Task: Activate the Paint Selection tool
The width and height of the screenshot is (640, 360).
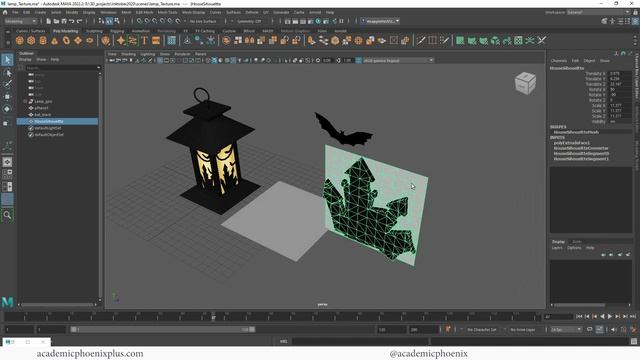Action: click(x=7, y=84)
